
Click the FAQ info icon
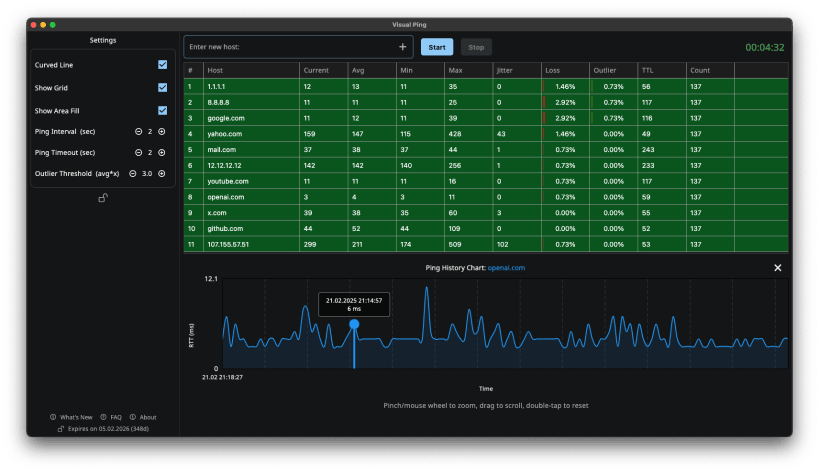pyautogui.click(x=103, y=417)
